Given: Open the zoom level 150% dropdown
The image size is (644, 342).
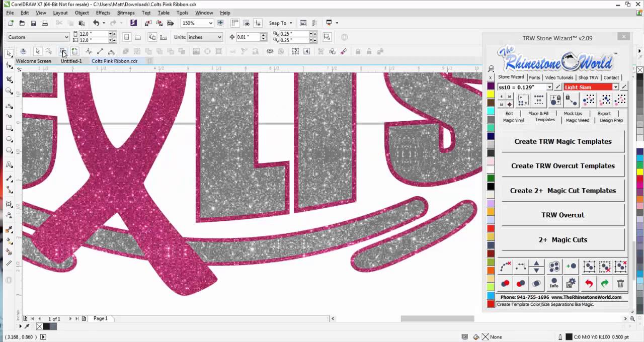Looking at the screenshot, I should [210, 23].
